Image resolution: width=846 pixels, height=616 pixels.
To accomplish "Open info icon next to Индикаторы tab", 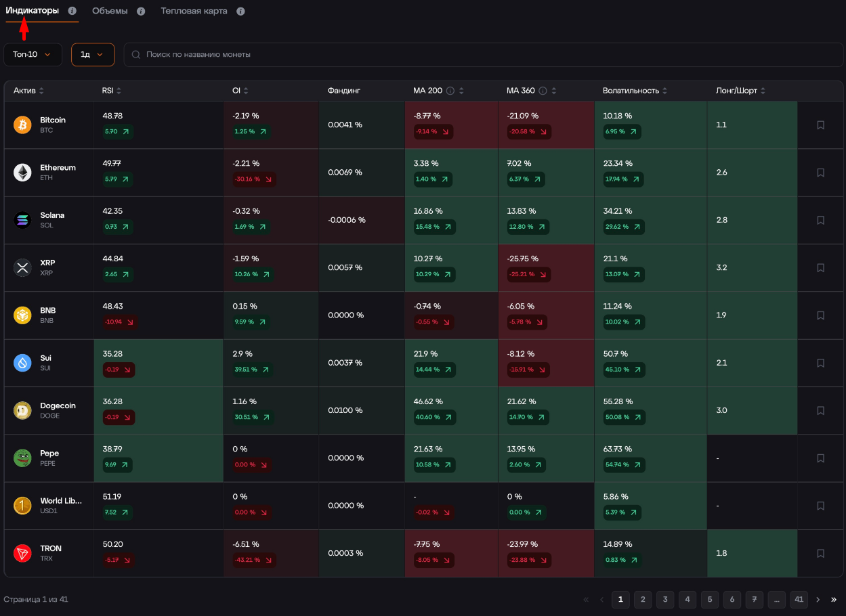I will point(72,11).
